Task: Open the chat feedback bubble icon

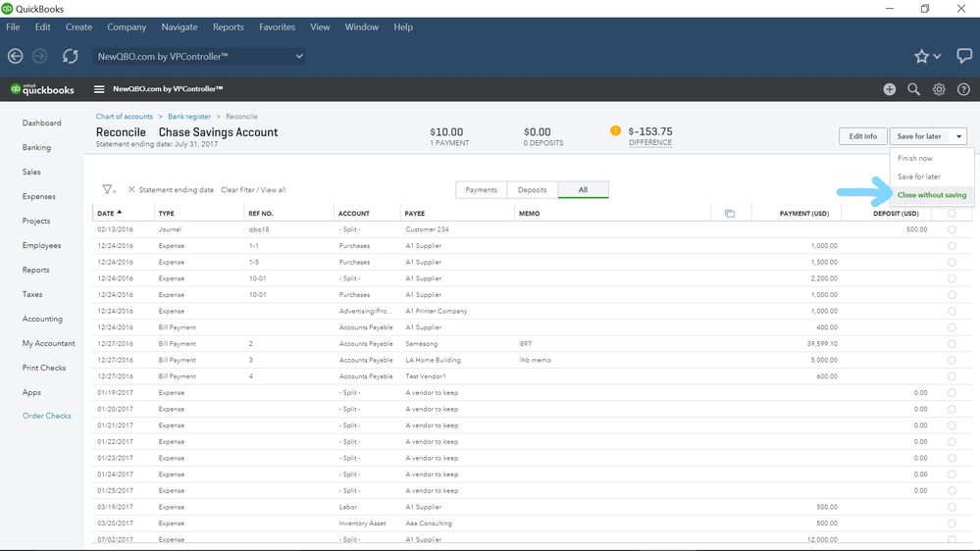Action: pos(964,56)
